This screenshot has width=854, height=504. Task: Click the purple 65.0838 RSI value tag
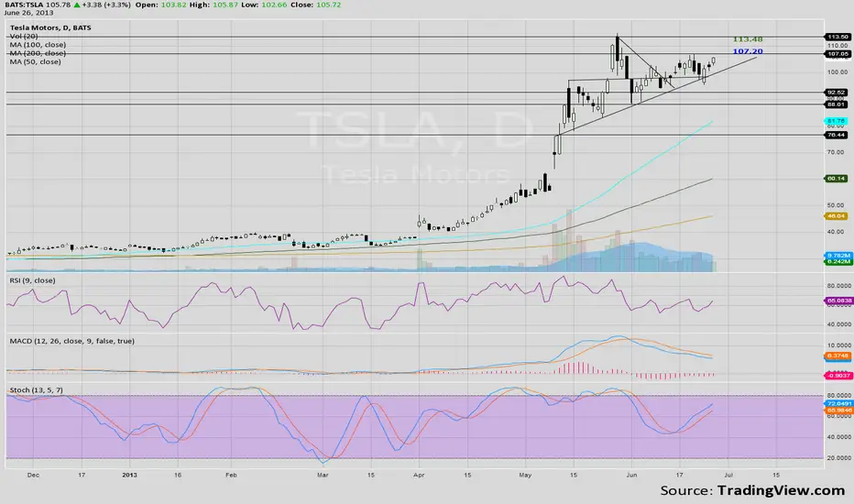[838, 301]
